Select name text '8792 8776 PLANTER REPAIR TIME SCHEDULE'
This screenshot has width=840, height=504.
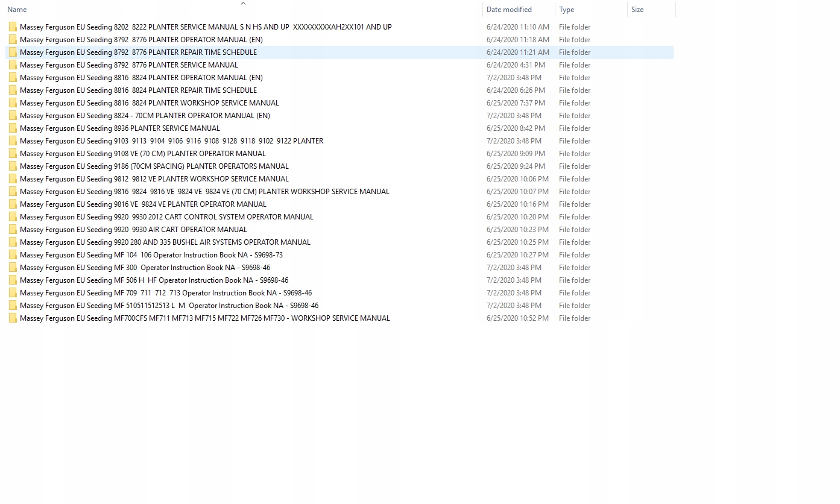click(185, 52)
